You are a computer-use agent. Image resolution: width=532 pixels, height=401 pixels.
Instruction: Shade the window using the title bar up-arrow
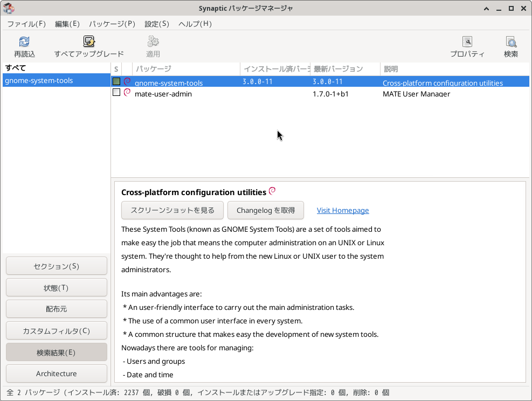pos(487,9)
